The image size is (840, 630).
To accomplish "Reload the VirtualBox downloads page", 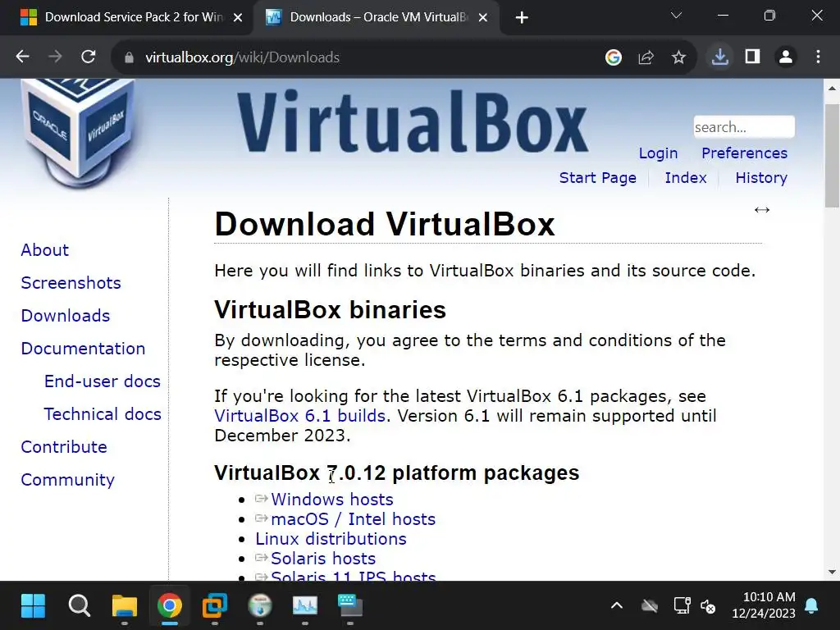I will point(89,57).
